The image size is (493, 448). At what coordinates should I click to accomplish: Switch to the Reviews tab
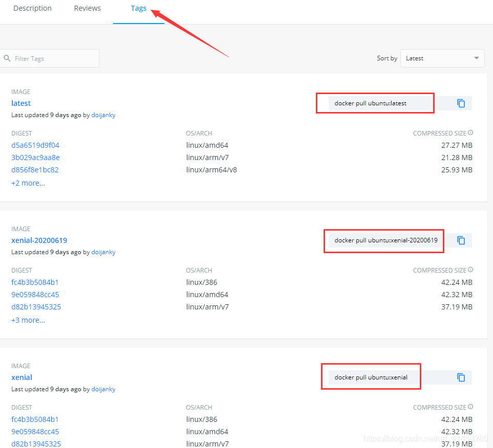tap(88, 8)
